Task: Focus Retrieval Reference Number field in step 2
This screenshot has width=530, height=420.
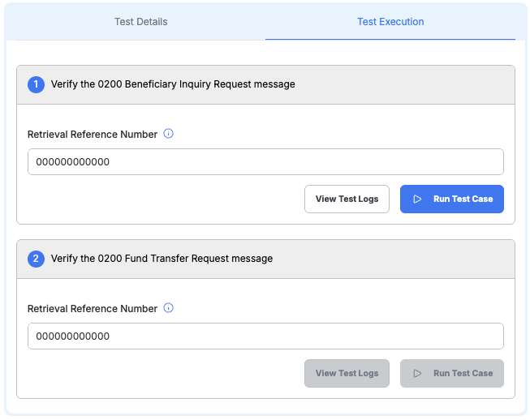Action: click(265, 336)
